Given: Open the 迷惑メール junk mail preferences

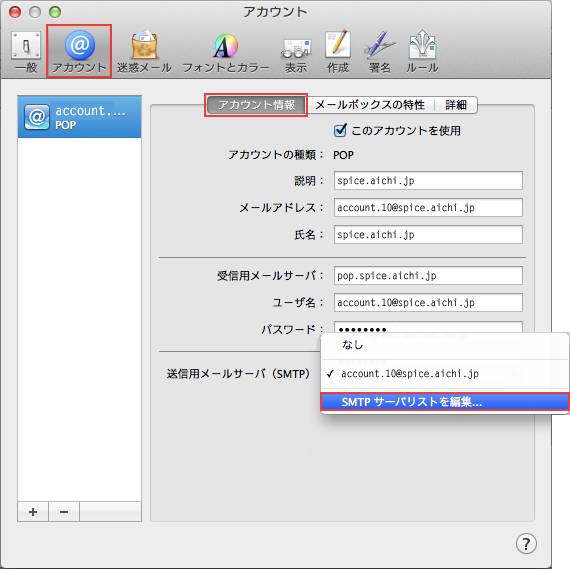Looking at the screenshot, I should point(144,52).
